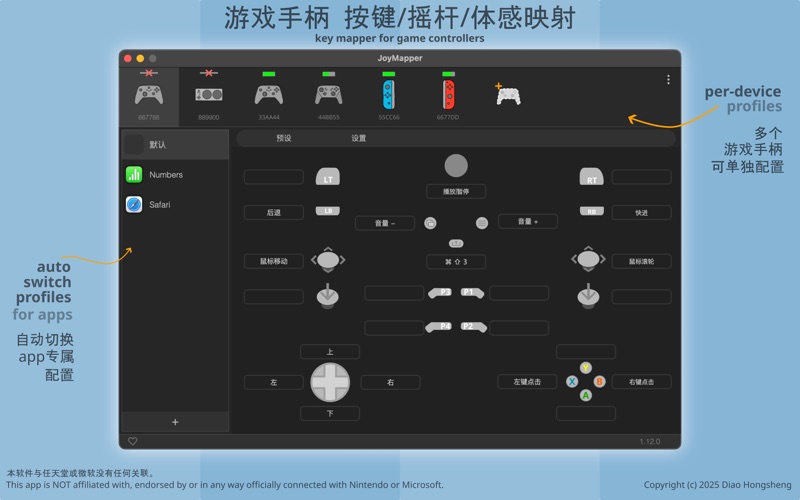Click the RB bumper icon
Image resolution: width=800 pixels, height=500 pixels.
pyautogui.click(x=591, y=211)
